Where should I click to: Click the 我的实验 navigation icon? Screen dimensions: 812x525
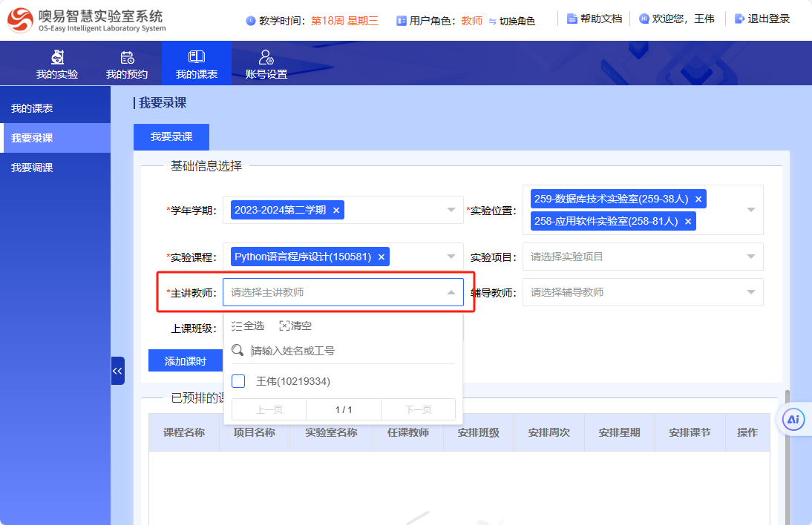point(57,58)
